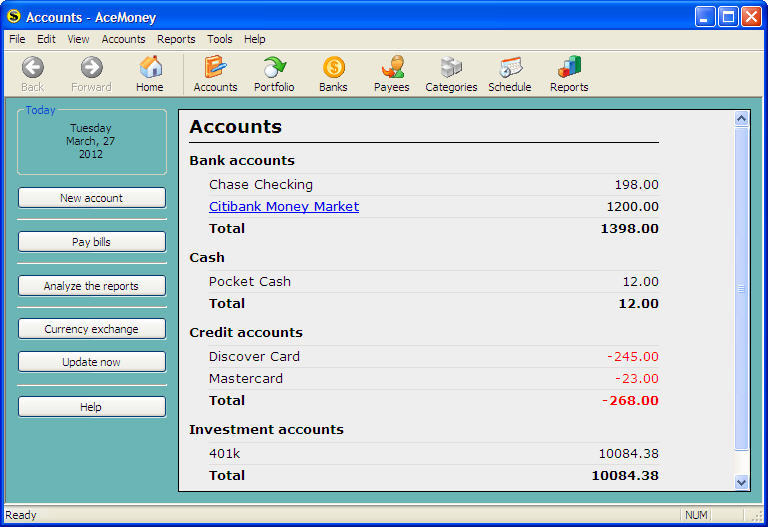Click the Bank accounts section heading

tap(242, 161)
